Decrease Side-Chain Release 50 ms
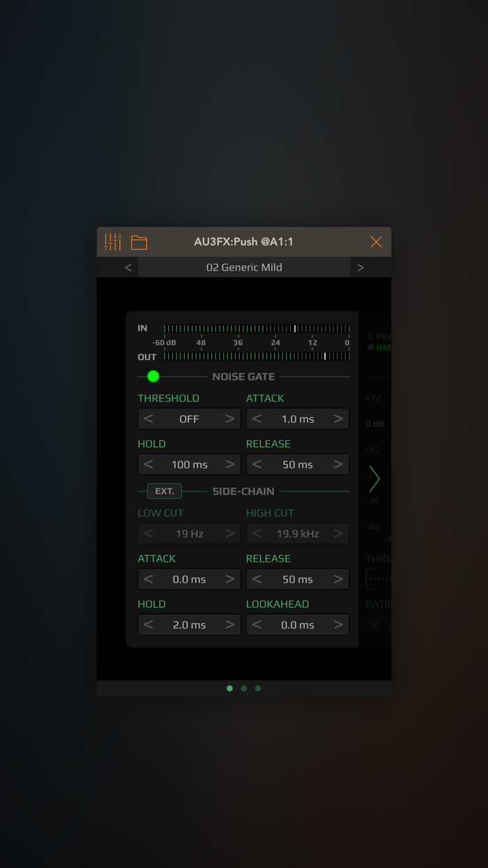 [x=257, y=579]
